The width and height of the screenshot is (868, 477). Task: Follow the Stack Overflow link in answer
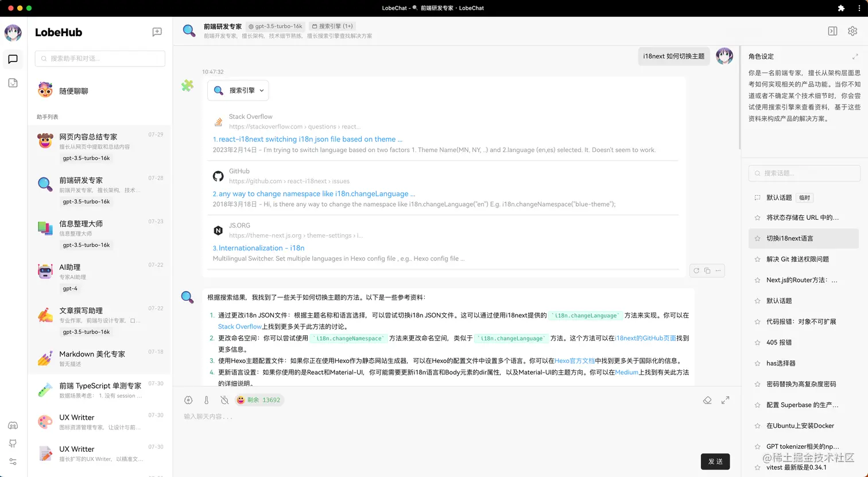pos(240,327)
